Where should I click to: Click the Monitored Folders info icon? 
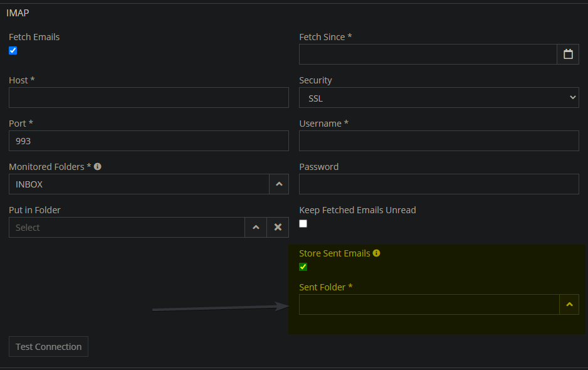coord(98,167)
